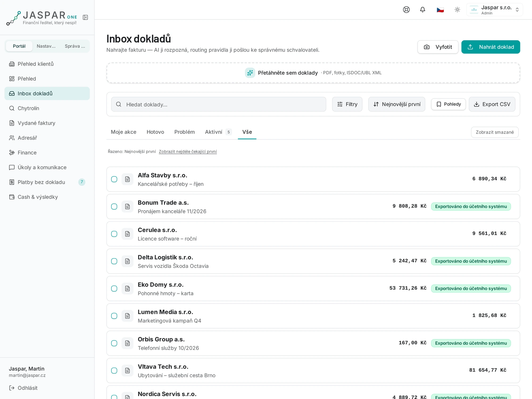Open Přehled klientů in sidebar
532x399 pixels.
click(47, 64)
